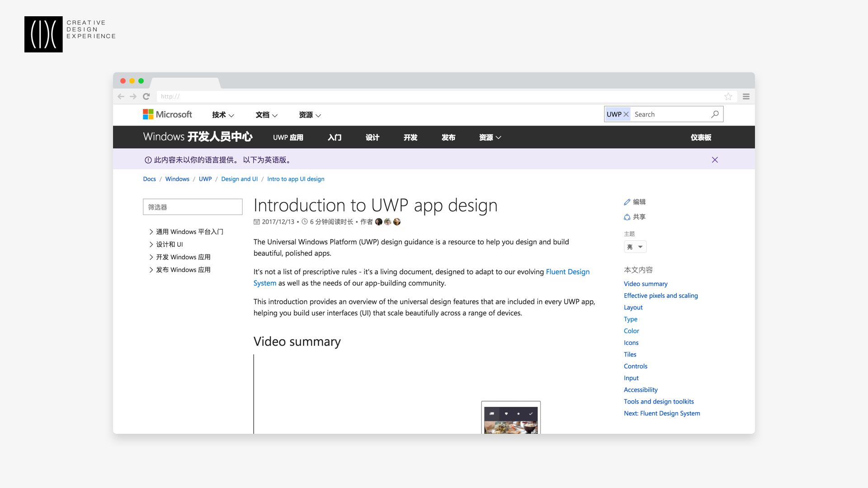Bookmark page with the star icon
Viewport: 868px width, 488px height.
[x=728, y=96]
